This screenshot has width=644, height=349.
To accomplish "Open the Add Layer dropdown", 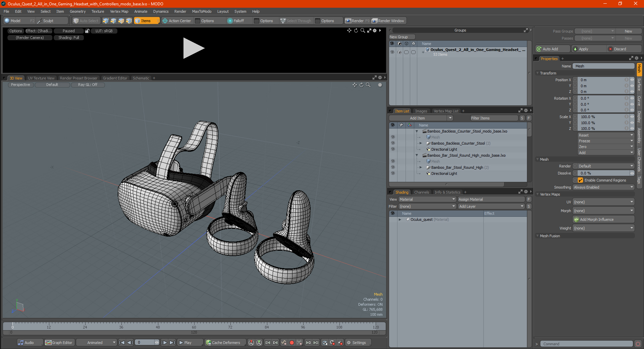I will pos(491,206).
